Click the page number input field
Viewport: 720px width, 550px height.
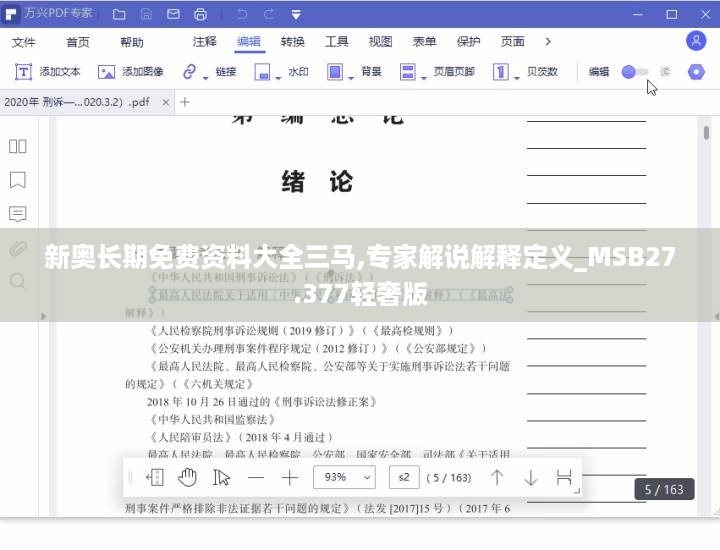tap(404, 477)
